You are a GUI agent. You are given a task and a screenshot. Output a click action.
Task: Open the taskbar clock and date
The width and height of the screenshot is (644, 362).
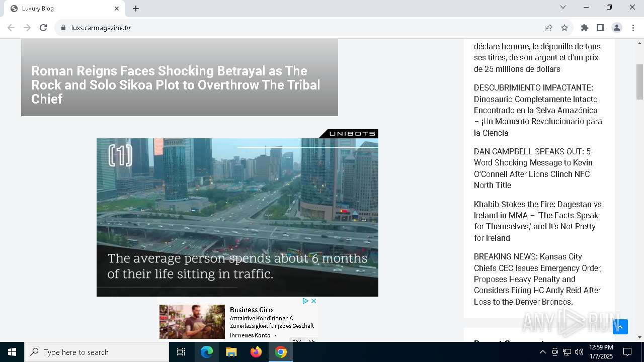601,352
